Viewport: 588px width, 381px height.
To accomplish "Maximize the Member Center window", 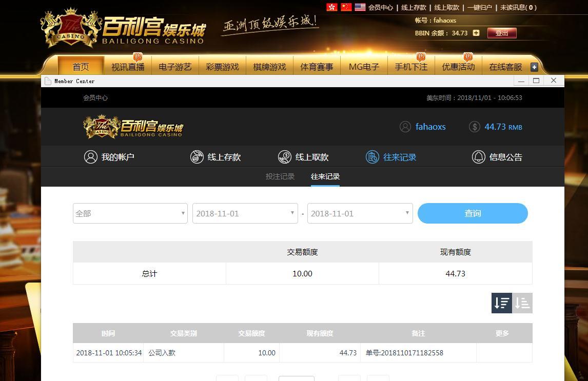I will click(x=536, y=81).
